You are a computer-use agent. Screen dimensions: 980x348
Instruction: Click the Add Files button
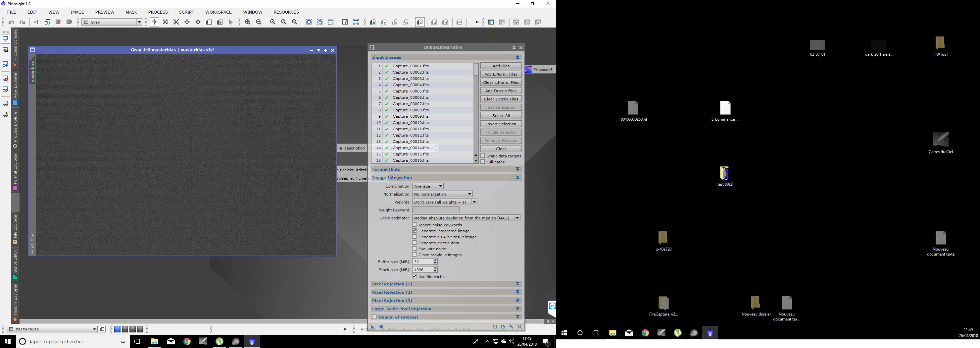501,66
